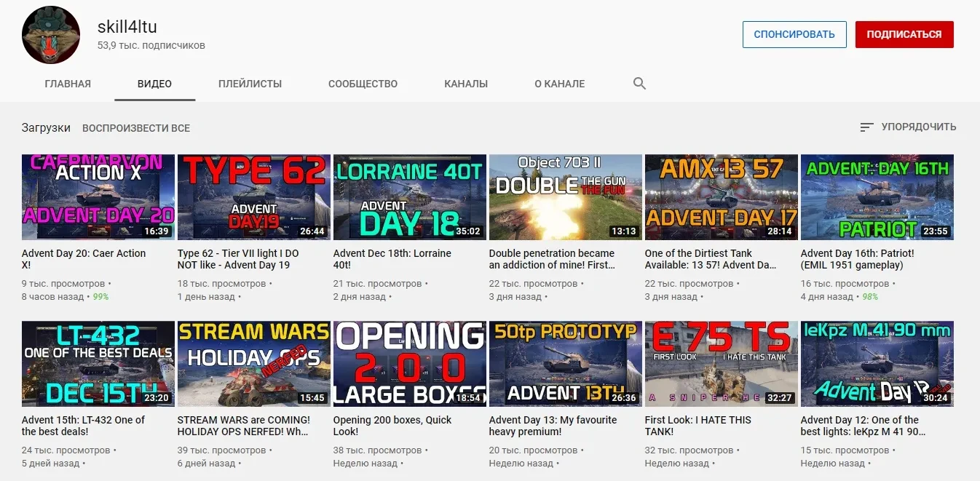Open the Упорядочить sort dropdown
The width and height of the screenshot is (980, 481).
[918, 127]
